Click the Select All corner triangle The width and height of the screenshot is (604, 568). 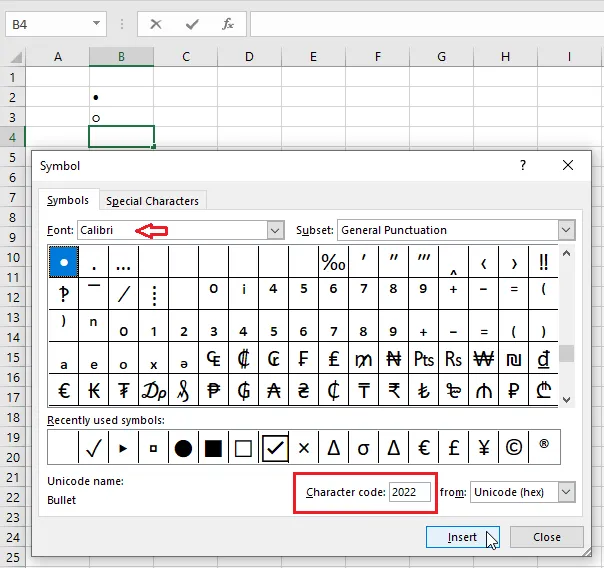tap(15, 58)
